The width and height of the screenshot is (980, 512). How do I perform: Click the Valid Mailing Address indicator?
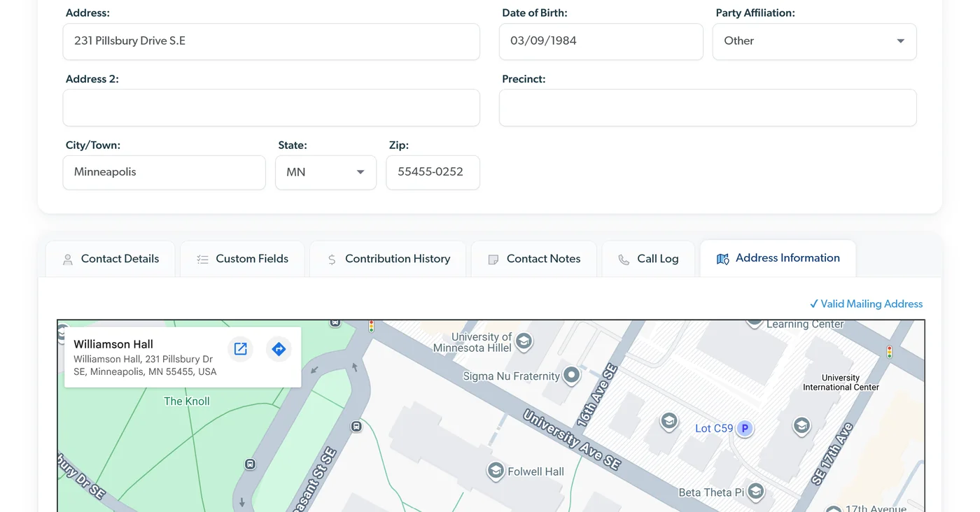click(866, 304)
